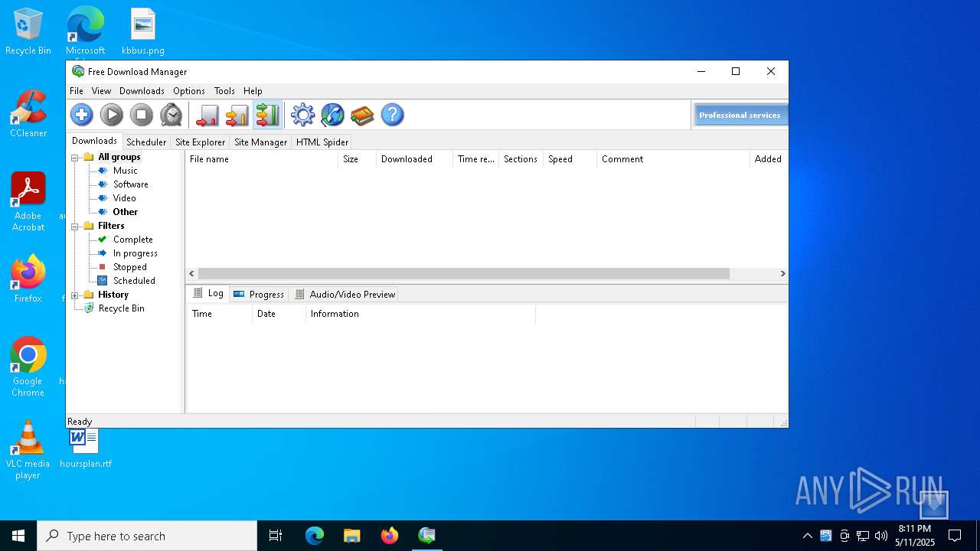Image resolution: width=980 pixels, height=551 pixels.
Task: Expand the History tree node
Action: click(x=75, y=295)
